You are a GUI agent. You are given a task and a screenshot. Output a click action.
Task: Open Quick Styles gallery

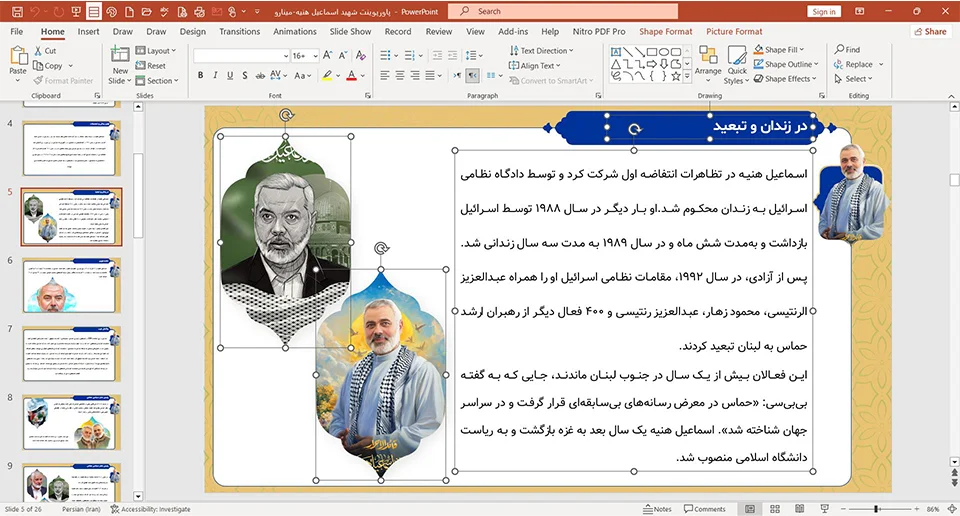[737, 65]
